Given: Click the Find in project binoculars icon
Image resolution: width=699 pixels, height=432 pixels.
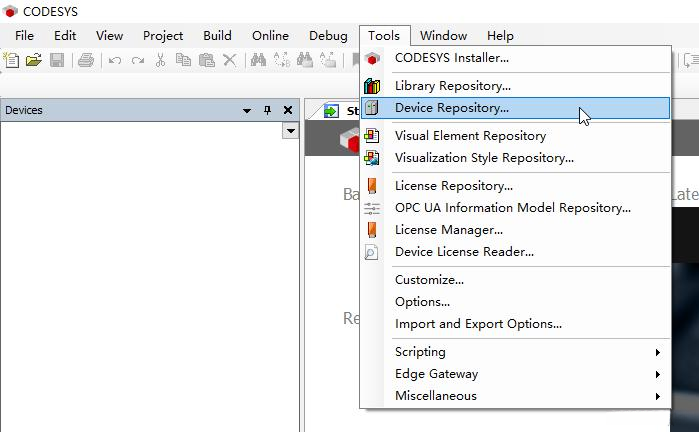Looking at the screenshot, I should tap(305, 60).
